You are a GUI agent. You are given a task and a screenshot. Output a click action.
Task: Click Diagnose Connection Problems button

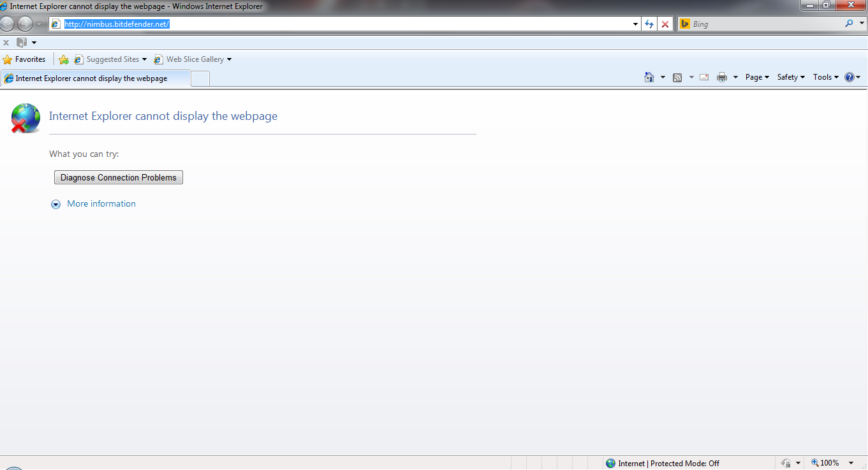click(x=119, y=177)
